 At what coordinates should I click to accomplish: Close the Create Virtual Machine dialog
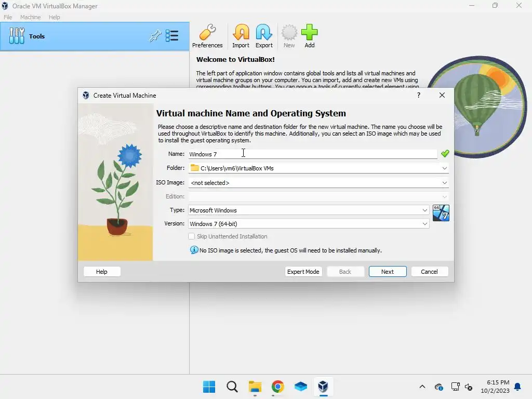pyautogui.click(x=442, y=96)
